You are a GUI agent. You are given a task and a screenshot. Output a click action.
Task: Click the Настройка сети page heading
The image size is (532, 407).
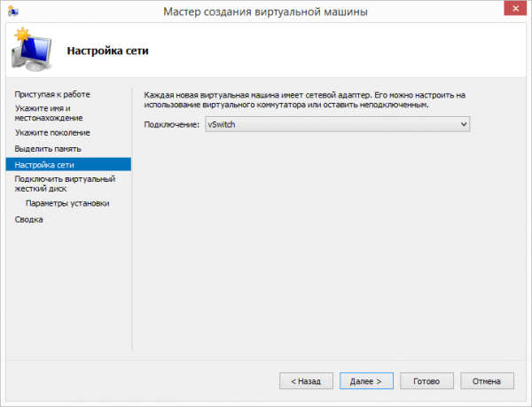tap(107, 51)
